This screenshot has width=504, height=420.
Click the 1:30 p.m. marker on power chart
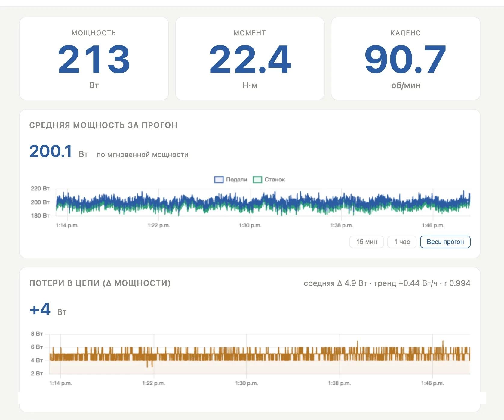pos(250,225)
